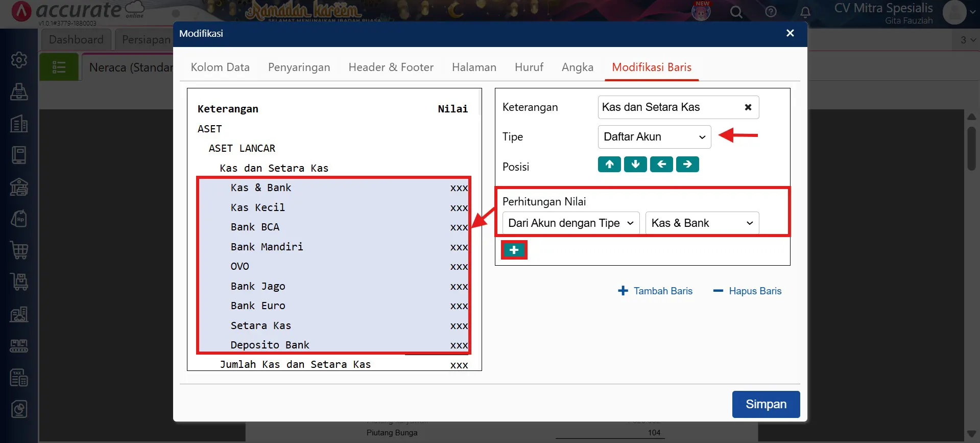Open the help question mark icon
Viewport: 980px width, 443px height.
tap(771, 12)
